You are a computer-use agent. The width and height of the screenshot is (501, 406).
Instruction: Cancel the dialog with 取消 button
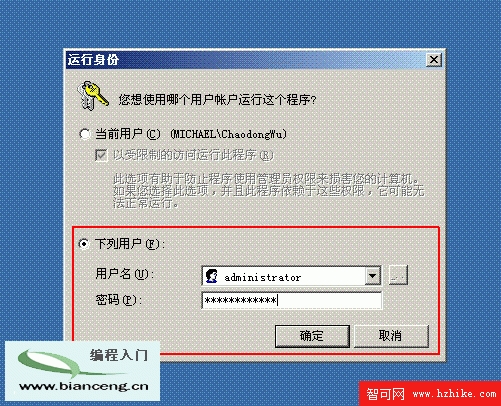click(391, 336)
